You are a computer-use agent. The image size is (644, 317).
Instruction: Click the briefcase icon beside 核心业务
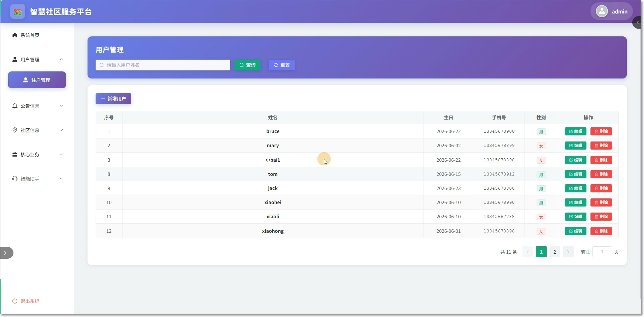pyautogui.click(x=15, y=154)
